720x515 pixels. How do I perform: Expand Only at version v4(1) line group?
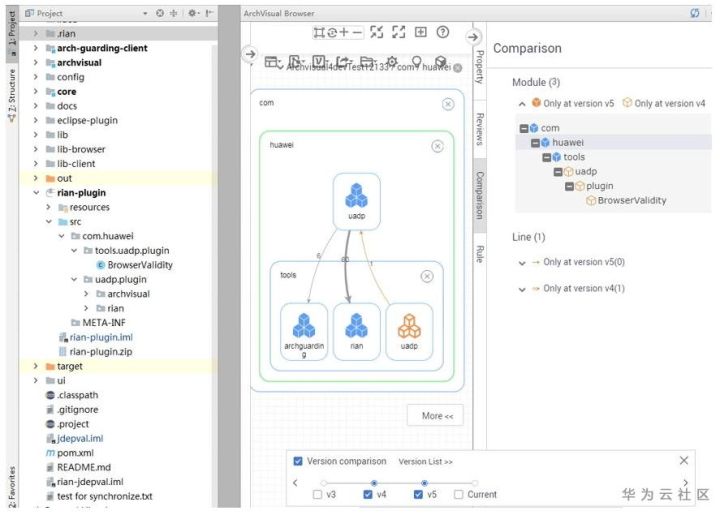522,289
